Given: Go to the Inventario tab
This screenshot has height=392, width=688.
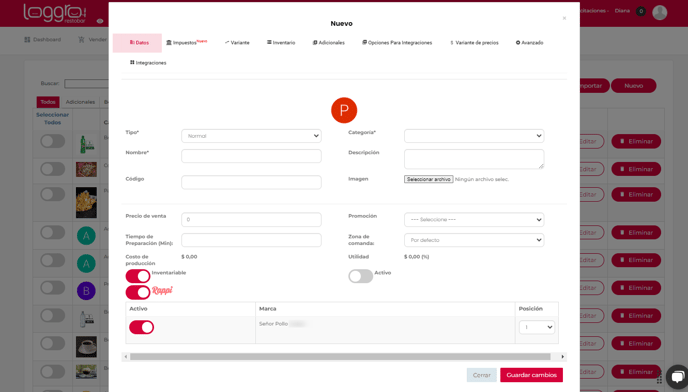Looking at the screenshot, I should [281, 43].
